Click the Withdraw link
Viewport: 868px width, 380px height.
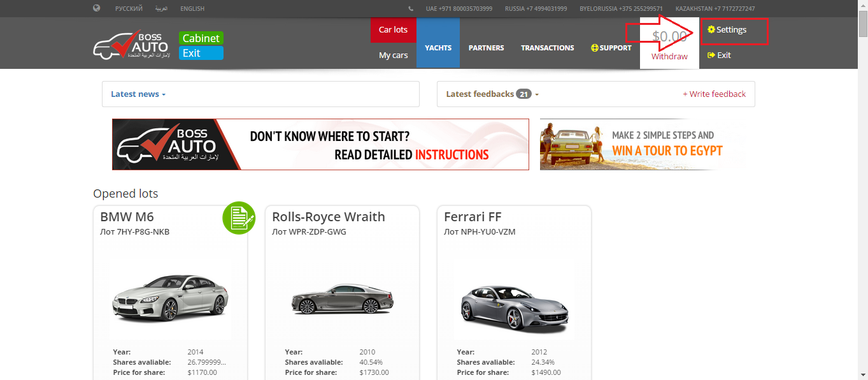coord(669,57)
